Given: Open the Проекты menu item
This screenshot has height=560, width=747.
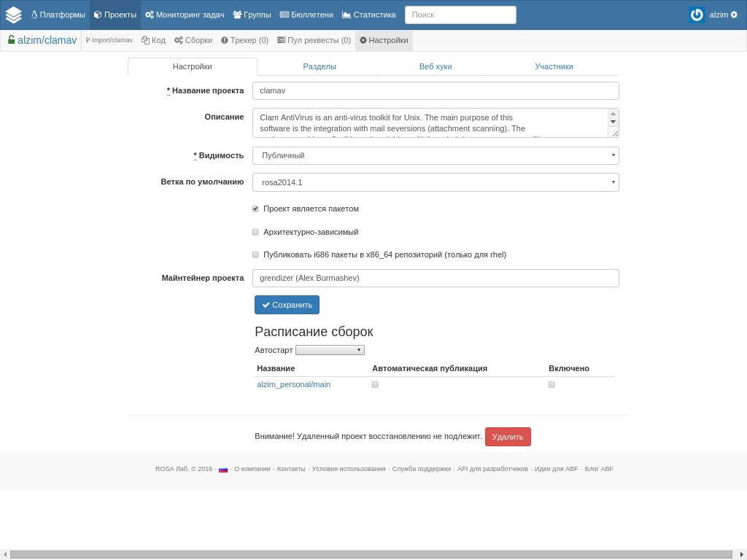Looking at the screenshot, I should pos(115,15).
